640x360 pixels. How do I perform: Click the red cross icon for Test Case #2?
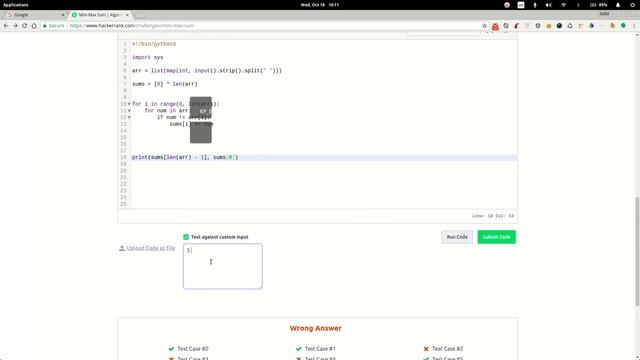coord(426,349)
